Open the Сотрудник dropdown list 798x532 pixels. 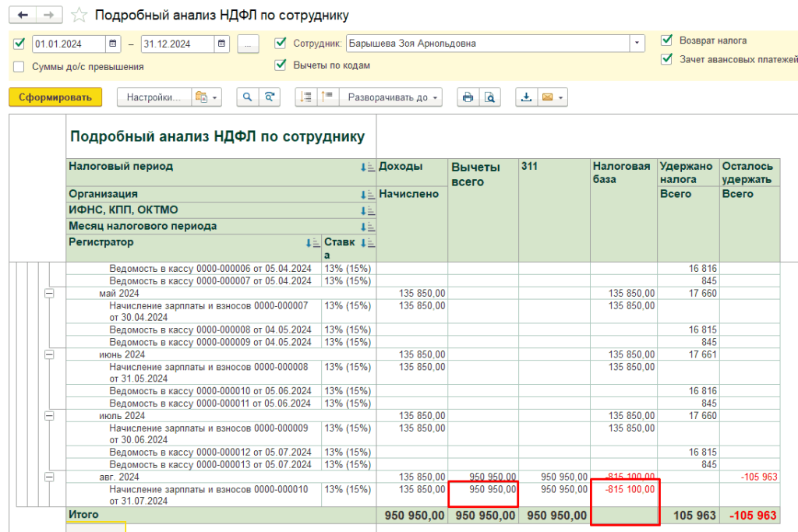pos(638,44)
